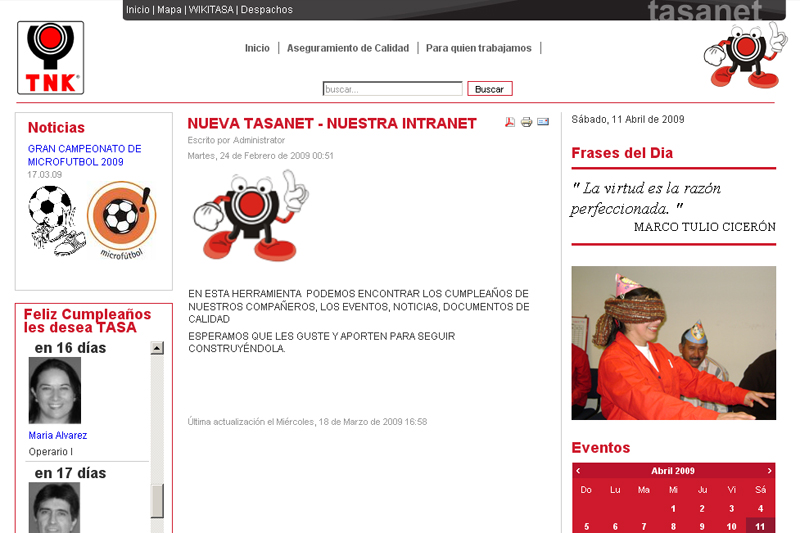This screenshot has height=533, width=800.
Task: Open Despachos in top bar
Action: pos(267,10)
